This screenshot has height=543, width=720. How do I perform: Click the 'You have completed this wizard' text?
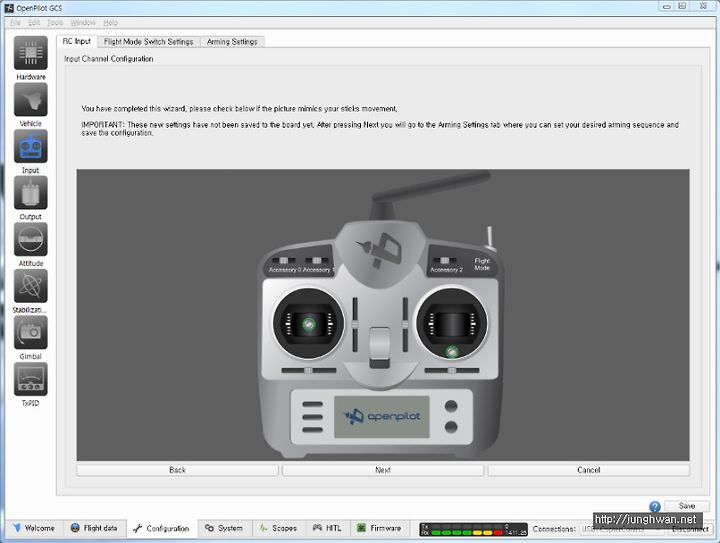point(239,109)
